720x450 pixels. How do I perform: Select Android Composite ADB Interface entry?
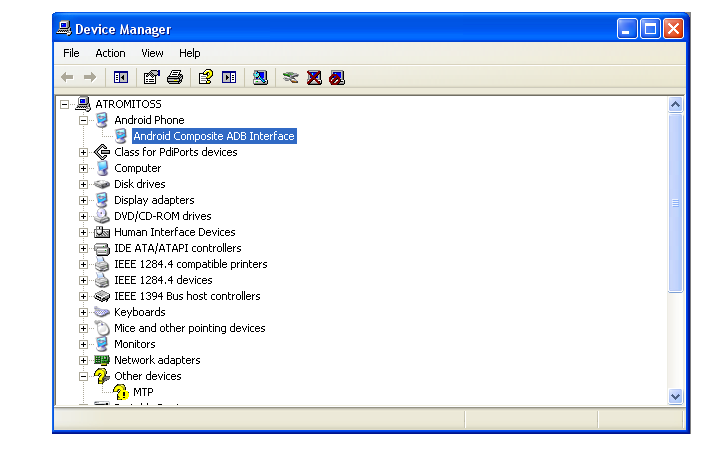point(214,136)
